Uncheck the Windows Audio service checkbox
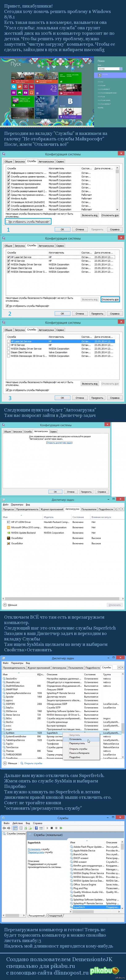The width and height of the screenshot is (126, 980). coord(9,199)
